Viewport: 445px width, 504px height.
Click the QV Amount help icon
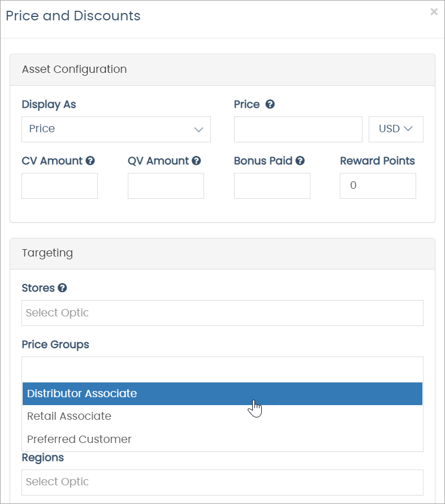196,161
